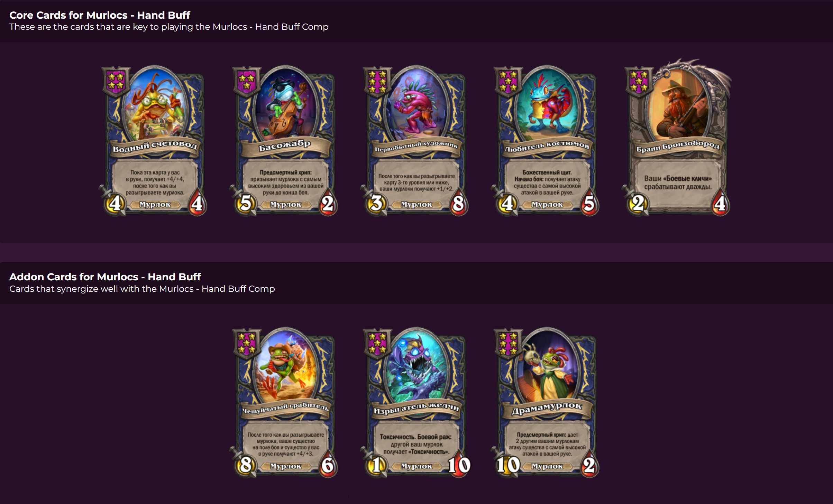Click the Core Cards for Murlocs heading
The image size is (833, 504).
100,15
